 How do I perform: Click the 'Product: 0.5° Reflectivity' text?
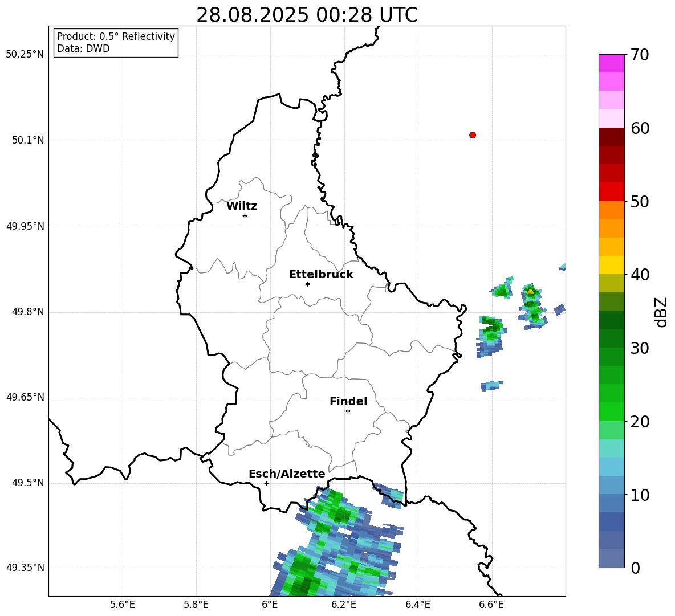tap(116, 36)
